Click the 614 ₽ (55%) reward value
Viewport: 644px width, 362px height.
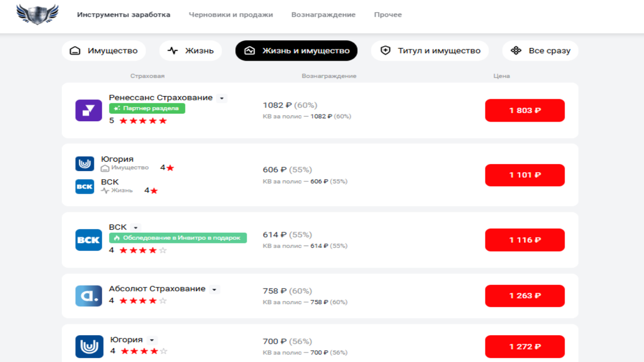(287, 235)
